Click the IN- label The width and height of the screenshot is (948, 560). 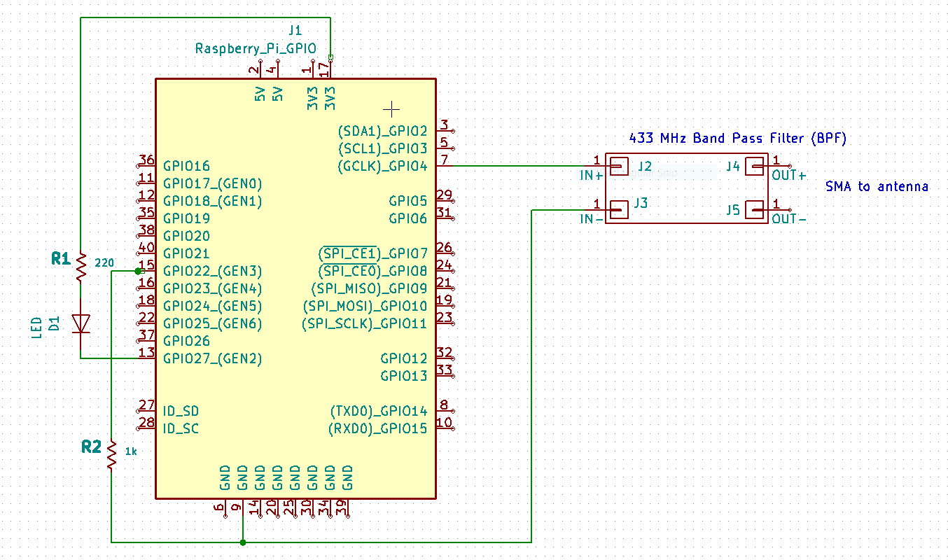click(592, 219)
